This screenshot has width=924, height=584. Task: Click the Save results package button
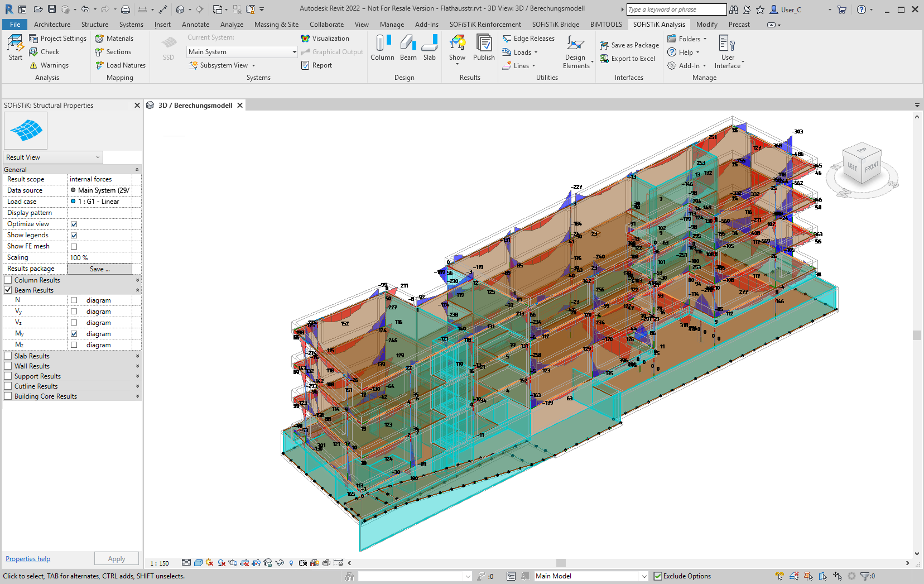pos(99,269)
